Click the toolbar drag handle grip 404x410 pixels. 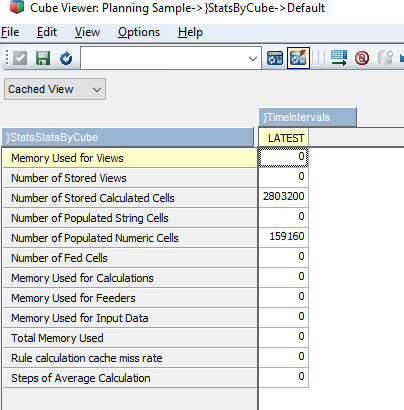click(6, 58)
